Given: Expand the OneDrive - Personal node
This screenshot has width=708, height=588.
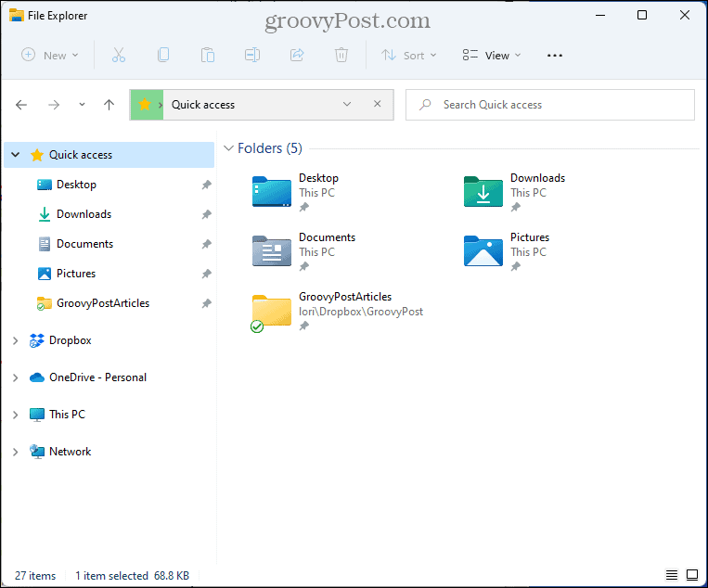Looking at the screenshot, I should click(16, 377).
